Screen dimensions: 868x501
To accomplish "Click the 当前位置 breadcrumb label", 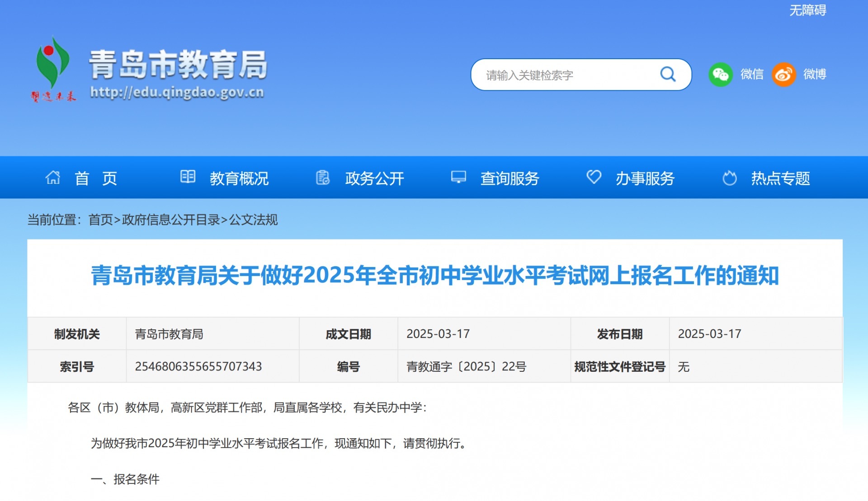I will tap(54, 220).
